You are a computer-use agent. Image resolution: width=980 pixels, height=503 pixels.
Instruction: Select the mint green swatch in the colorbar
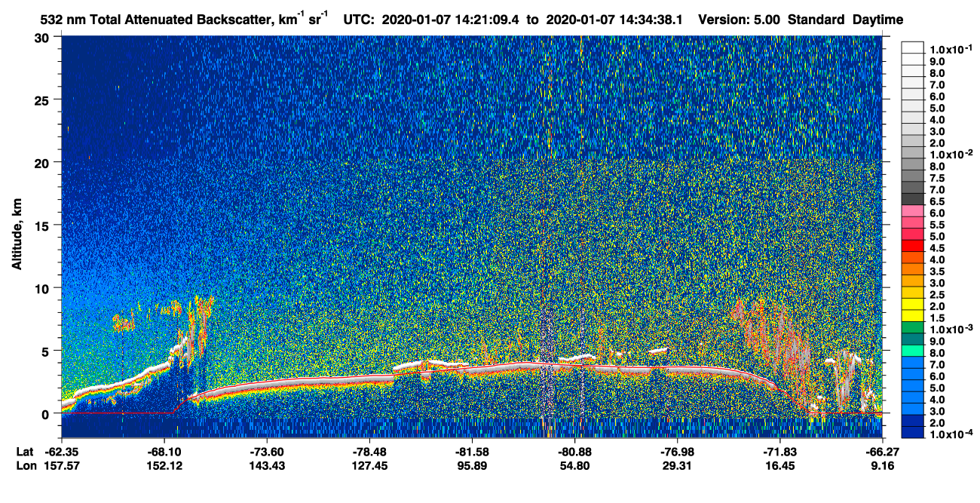(x=913, y=351)
